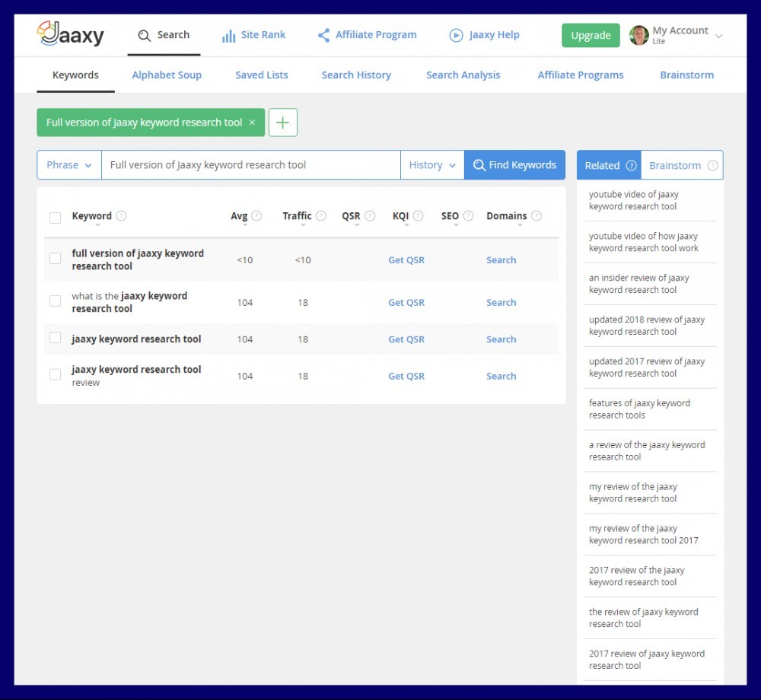The height and width of the screenshot is (700, 761).
Task: Select related 'updated 2018 review of jaaxy keyword research tool'
Action: point(650,326)
